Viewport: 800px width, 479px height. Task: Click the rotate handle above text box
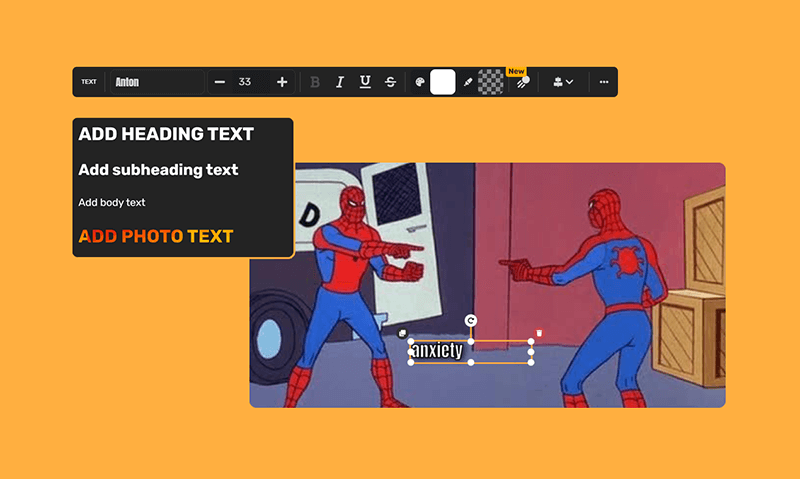click(470, 320)
